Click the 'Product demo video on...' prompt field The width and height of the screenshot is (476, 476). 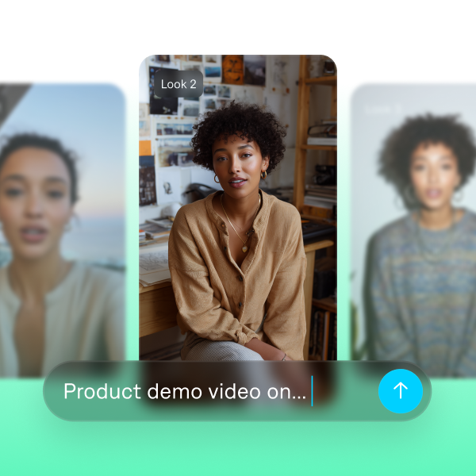(237, 391)
